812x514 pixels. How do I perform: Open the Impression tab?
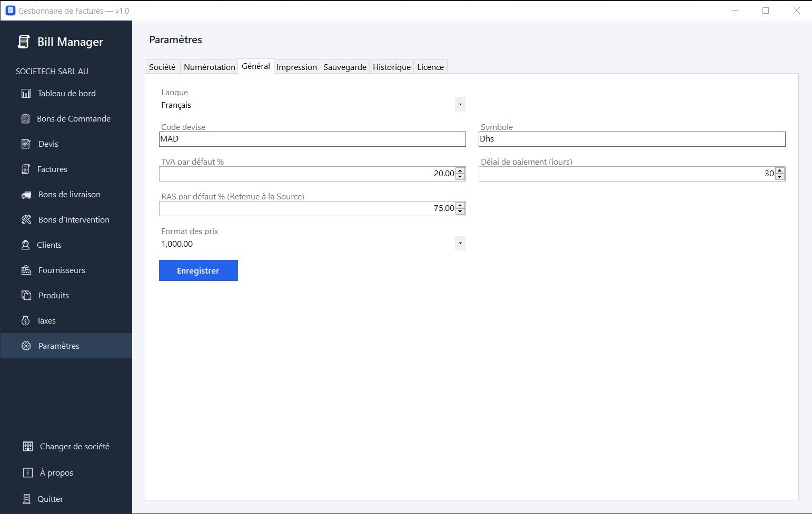(296, 67)
